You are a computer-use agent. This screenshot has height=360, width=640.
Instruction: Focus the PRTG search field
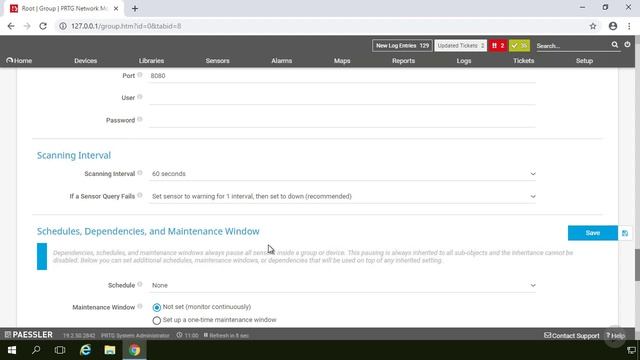572,46
